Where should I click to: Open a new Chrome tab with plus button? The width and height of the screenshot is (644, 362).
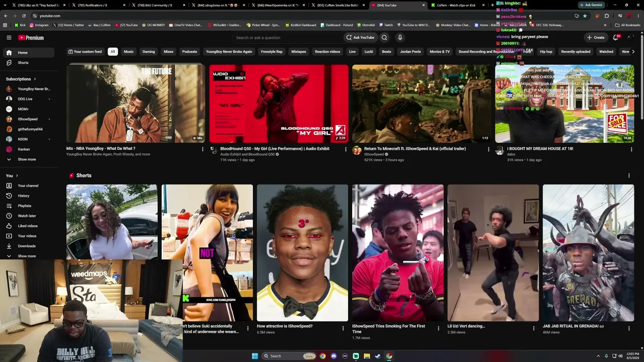pos(493,5)
